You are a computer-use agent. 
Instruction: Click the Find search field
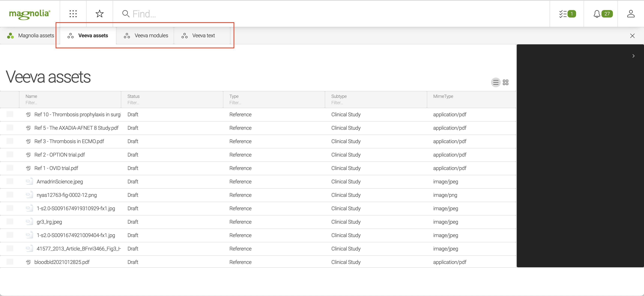144,14
